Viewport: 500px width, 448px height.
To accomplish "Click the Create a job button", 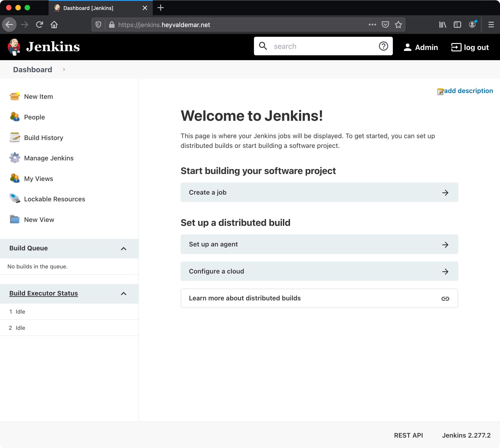I will 319,193.
